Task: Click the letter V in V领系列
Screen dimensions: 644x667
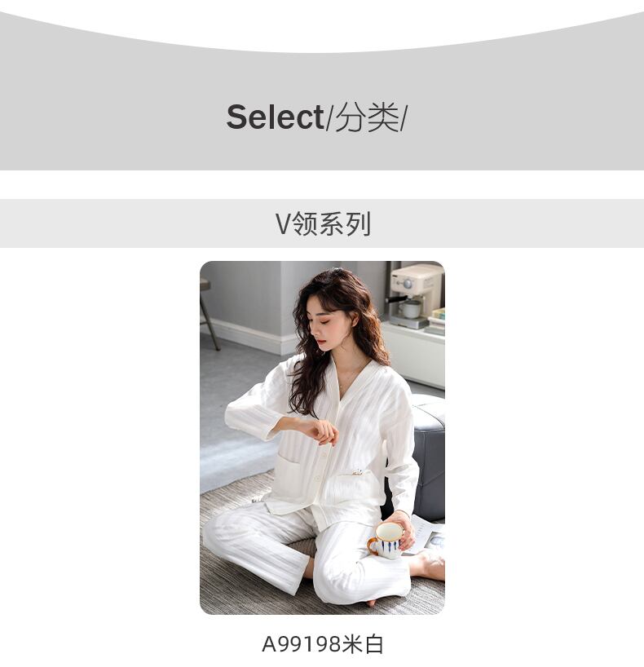Action: (x=283, y=223)
